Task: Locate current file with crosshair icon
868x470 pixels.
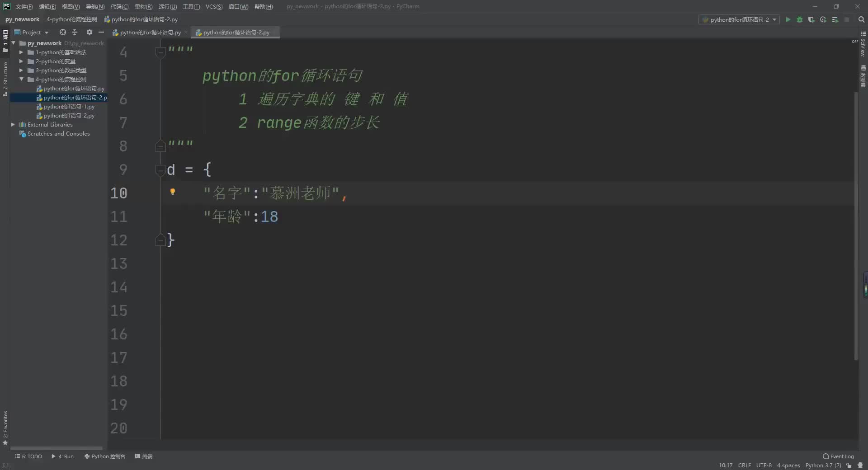Action: point(63,32)
